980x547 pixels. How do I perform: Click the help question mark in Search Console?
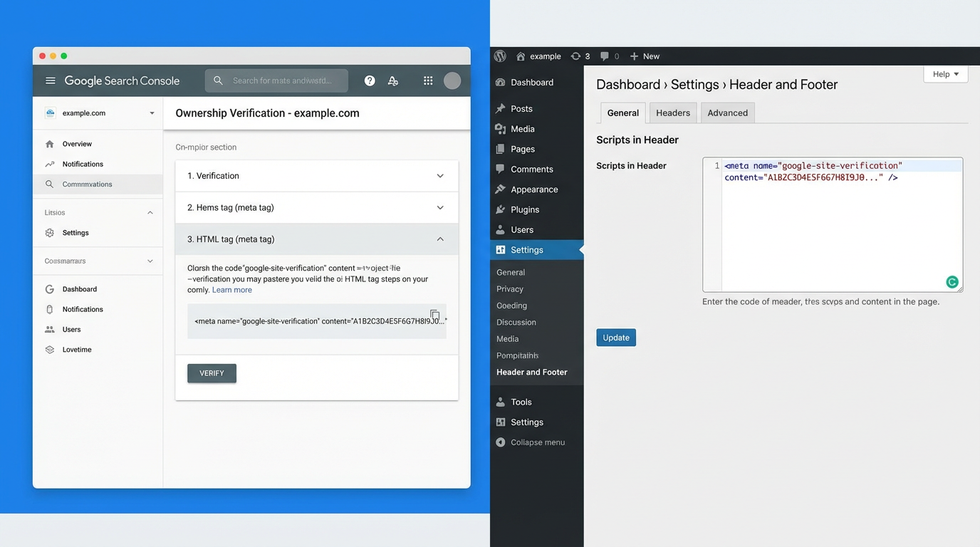coord(370,80)
